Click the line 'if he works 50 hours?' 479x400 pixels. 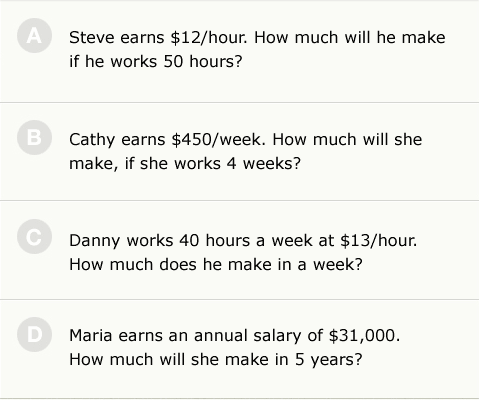(x=155, y=61)
